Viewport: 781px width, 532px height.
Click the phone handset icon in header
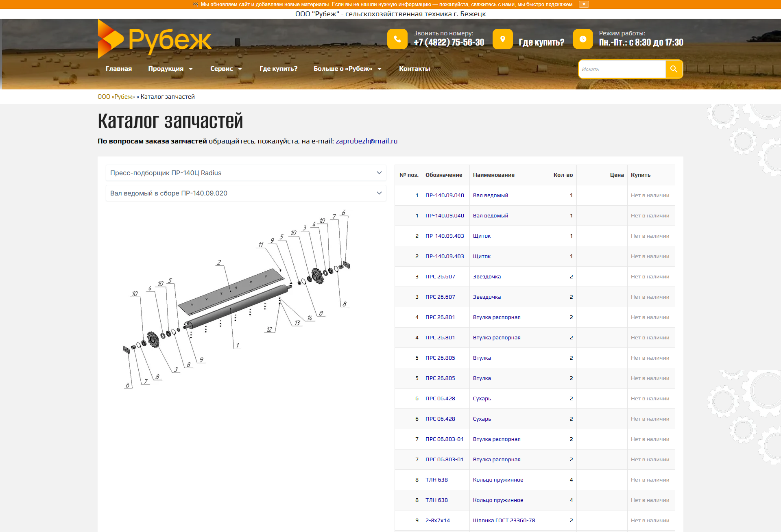point(397,39)
